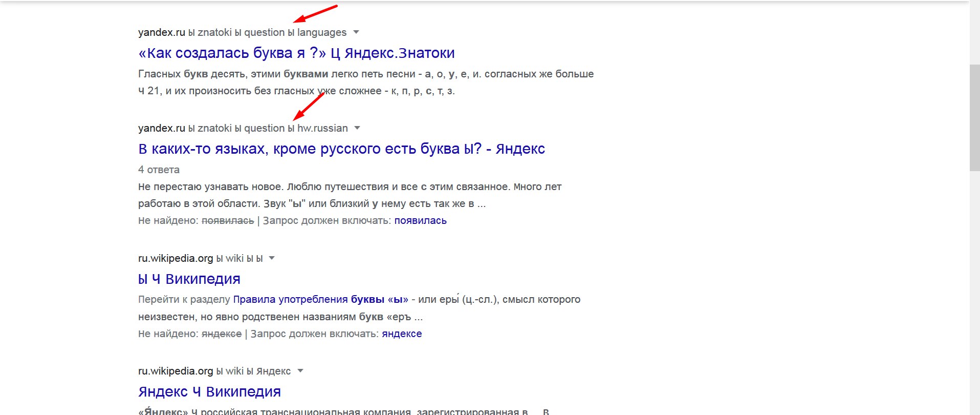
Task: Open dropdown arrow beside 'wiki ы Яндекс' breadcrumb
Action: tap(300, 371)
